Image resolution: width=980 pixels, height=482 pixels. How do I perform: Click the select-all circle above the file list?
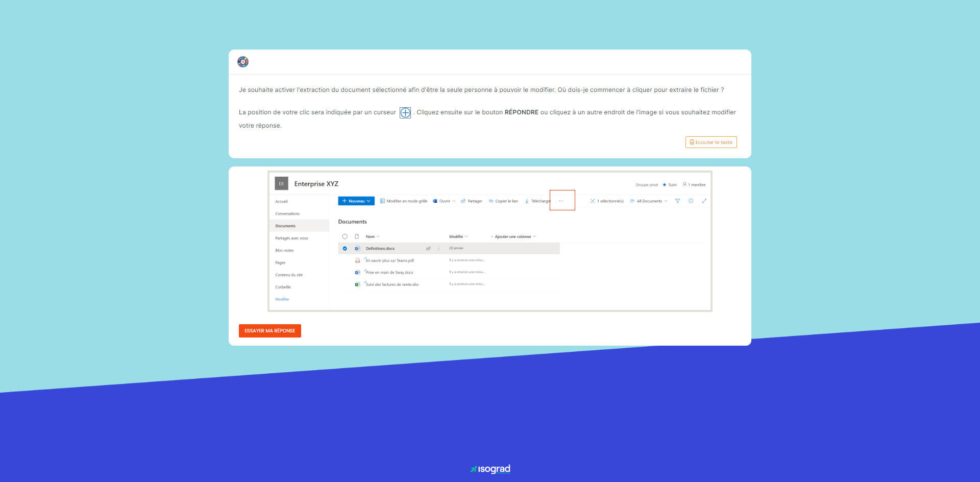(345, 236)
